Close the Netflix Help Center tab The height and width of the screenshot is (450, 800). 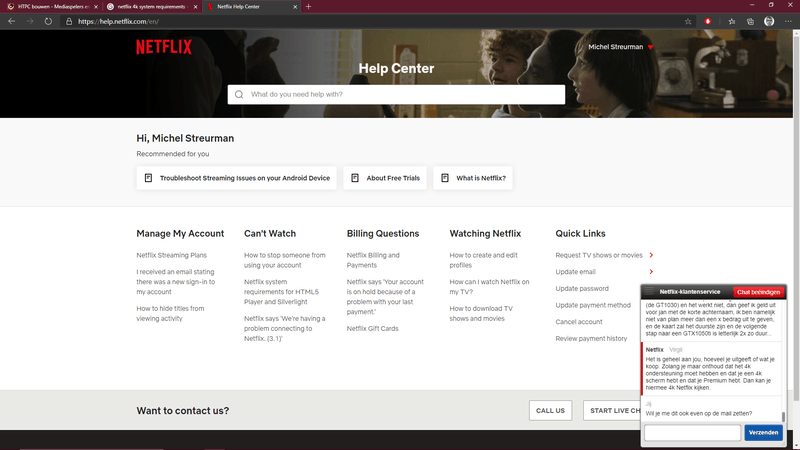[x=295, y=7]
